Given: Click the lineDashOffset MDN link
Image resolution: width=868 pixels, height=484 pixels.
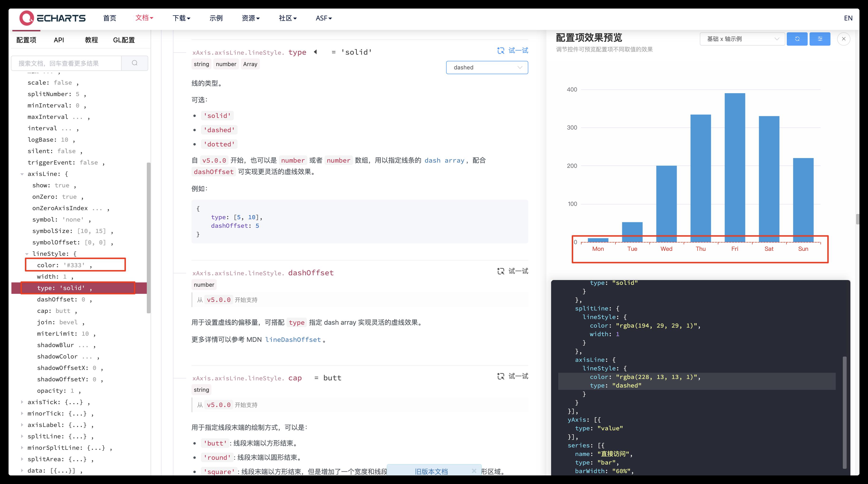Looking at the screenshot, I should tap(293, 340).
